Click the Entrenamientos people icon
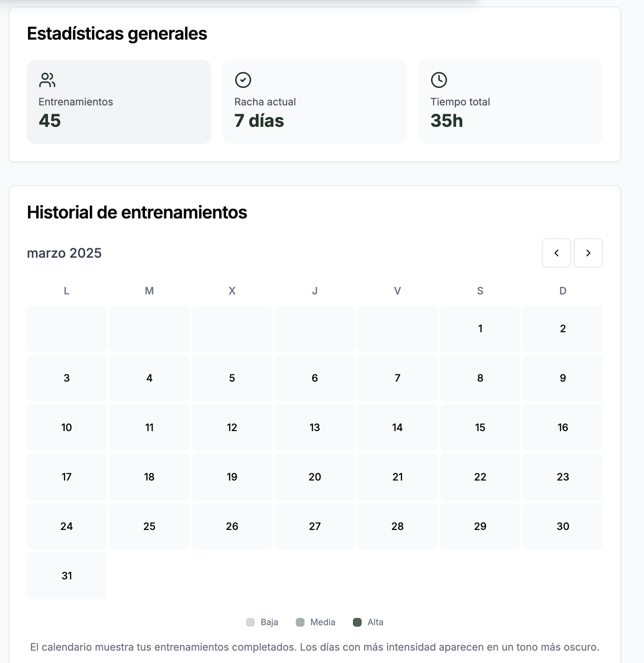Screen dimensions: 644x663 coord(47,80)
